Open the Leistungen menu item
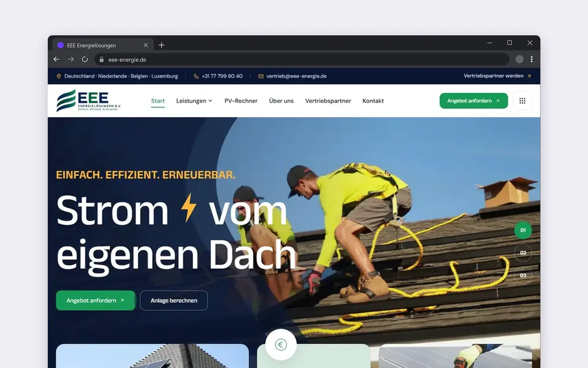 click(x=191, y=101)
